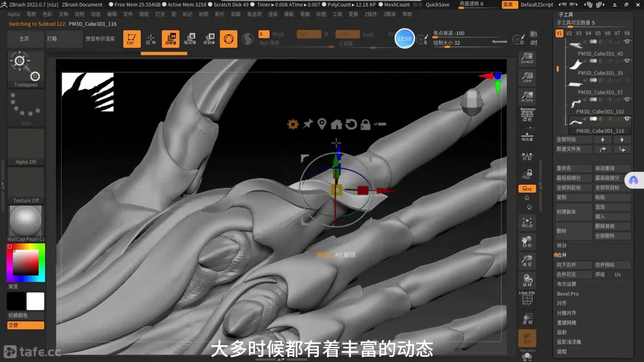Select the Move (移动轴) gizmo tool
This screenshot has height=362, width=644.
click(x=171, y=39)
